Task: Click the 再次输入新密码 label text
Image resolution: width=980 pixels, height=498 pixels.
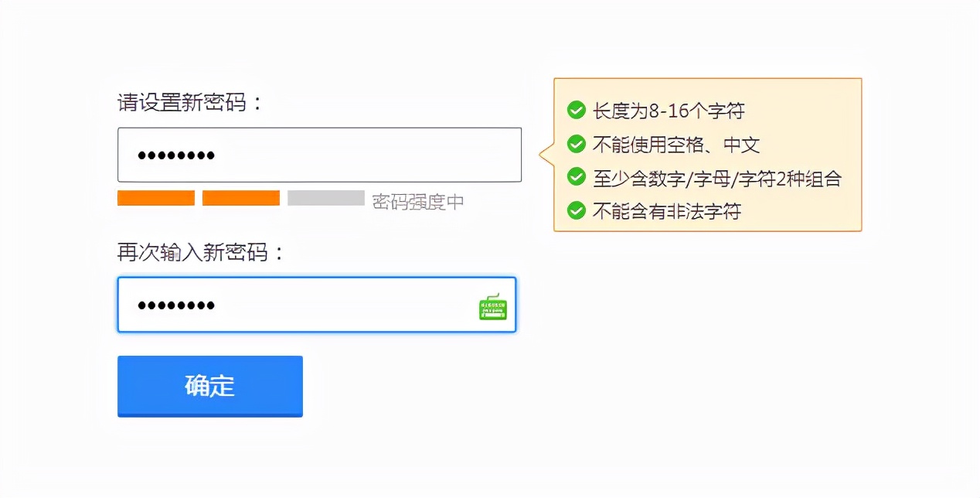Action: point(202,252)
